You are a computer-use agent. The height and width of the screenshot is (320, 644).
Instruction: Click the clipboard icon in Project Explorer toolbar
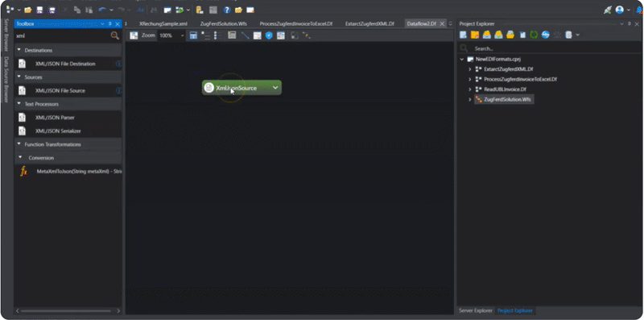pyautogui.click(x=522, y=35)
